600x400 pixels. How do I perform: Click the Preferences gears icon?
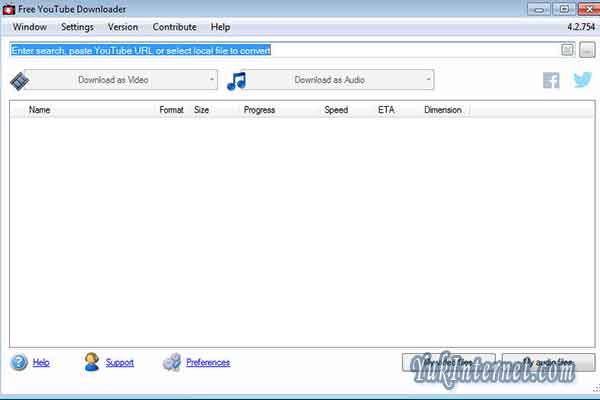pyautogui.click(x=172, y=362)
